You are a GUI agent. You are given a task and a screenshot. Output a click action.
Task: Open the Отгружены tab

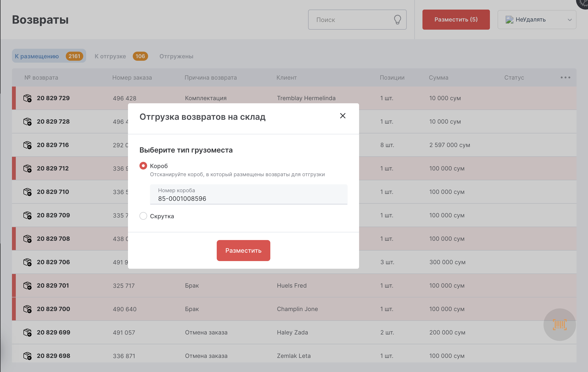pos(176,56)
